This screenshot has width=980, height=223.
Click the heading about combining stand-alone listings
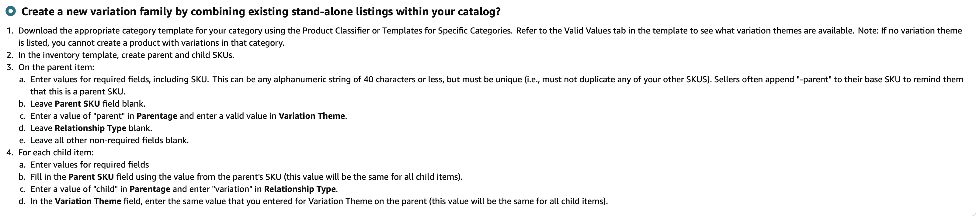coord(261,12)
